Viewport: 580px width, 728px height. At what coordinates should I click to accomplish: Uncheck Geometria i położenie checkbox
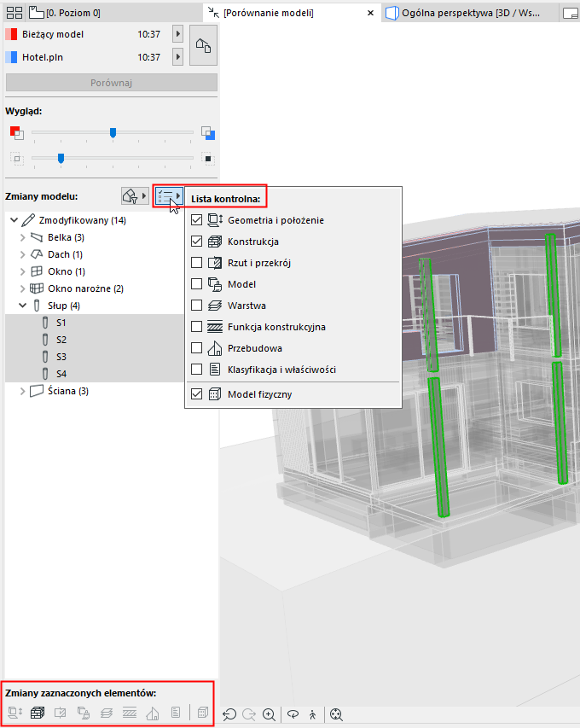(x=197, y=220)
